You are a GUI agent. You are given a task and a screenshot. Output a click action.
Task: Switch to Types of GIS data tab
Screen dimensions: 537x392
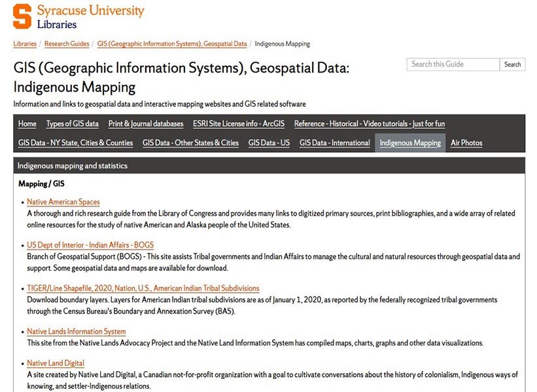(x=73, y=124)
